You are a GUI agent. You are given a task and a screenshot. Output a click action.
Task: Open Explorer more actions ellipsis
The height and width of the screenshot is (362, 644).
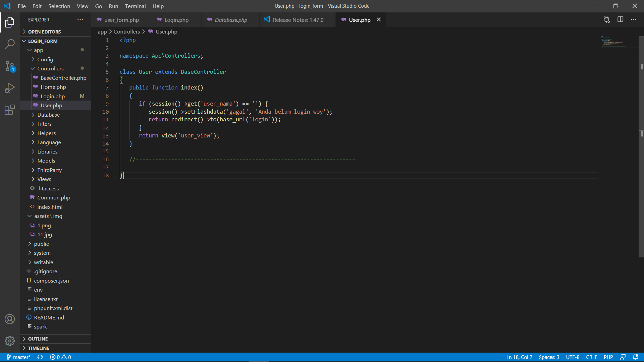point(80,20)
